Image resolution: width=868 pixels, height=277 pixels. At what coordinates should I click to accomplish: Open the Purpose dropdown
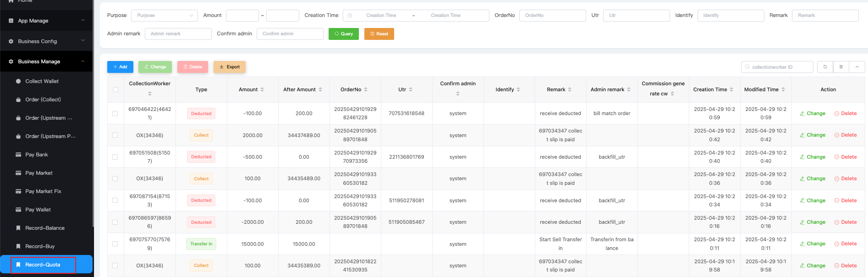pos(164,16)
